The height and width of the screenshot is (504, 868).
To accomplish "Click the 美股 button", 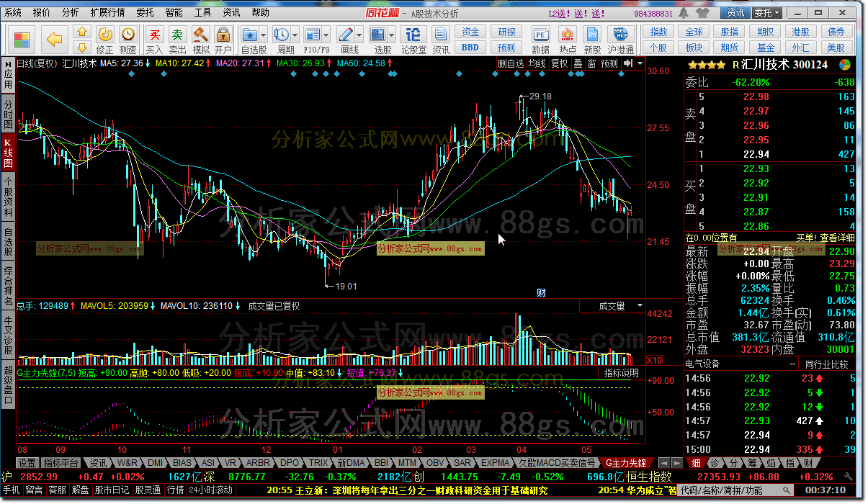I will pyautogui.click(x=836, y=48).
